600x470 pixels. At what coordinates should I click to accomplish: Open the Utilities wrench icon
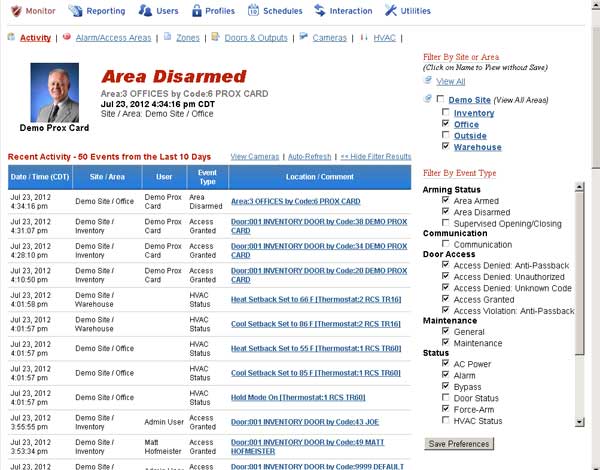[391, 10]
